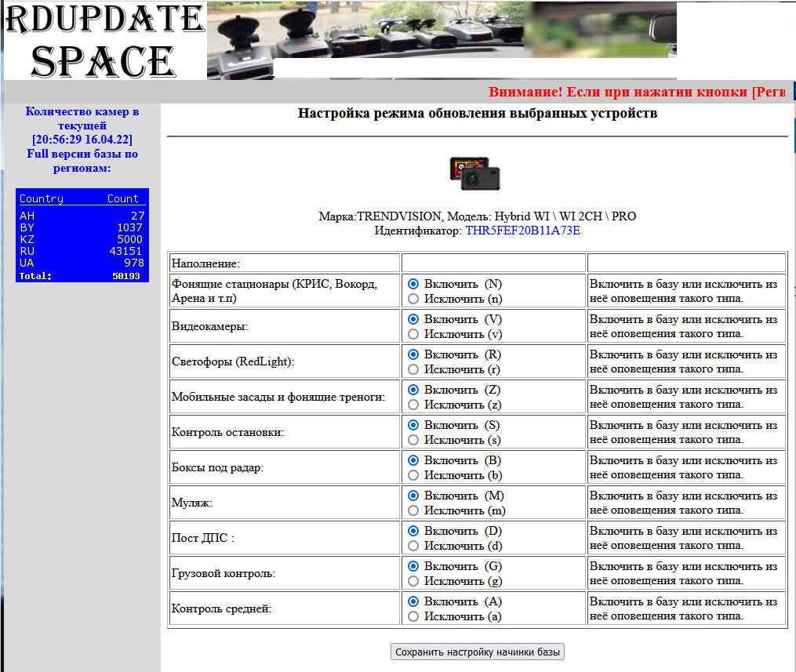Choose Exclude (r) for RedLight traffic lights
796x672 pixels.
click(414, 369)
